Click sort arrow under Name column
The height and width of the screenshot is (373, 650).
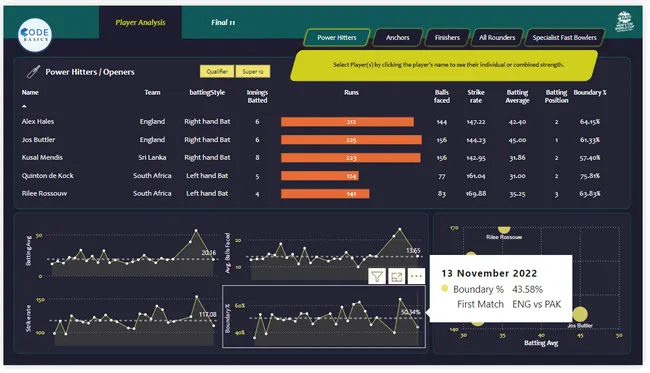click(24, 106)
